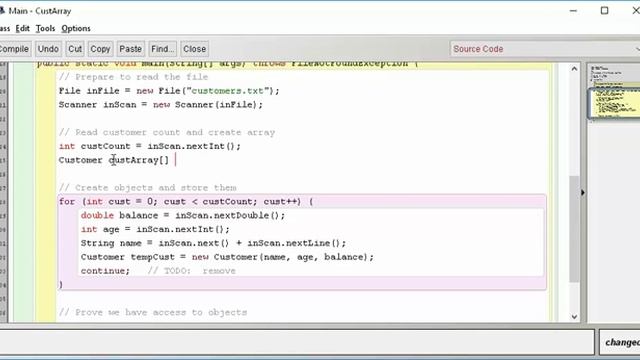The image size is (640, 360).
Task: Click the comment "// Create objects and store them"
Action: pyautogui.click(x=148, y=188)
